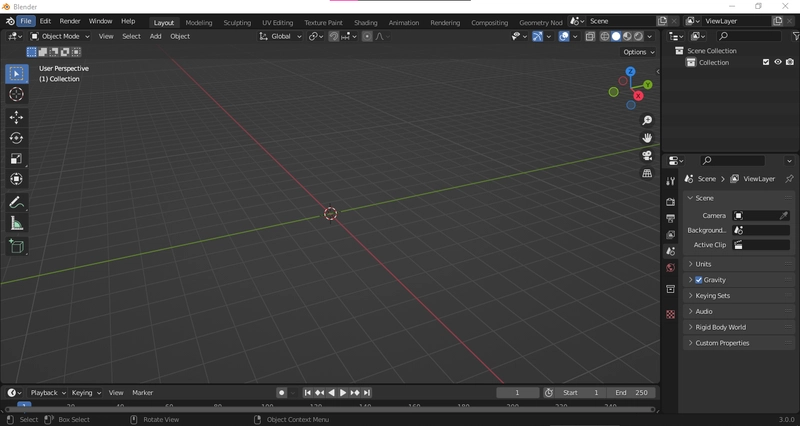Image resolution: width=800 pixels, height=426 pixels.
Task: Switch to the Modeling workspace tab
Action: point(199,22)
